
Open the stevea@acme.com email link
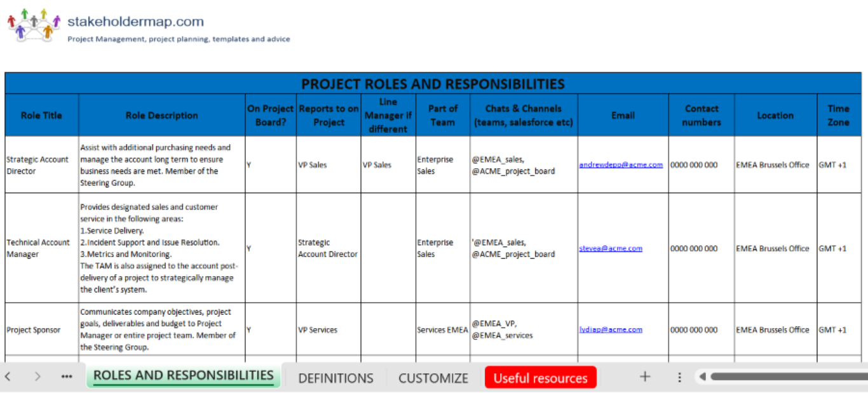[611, 248]
